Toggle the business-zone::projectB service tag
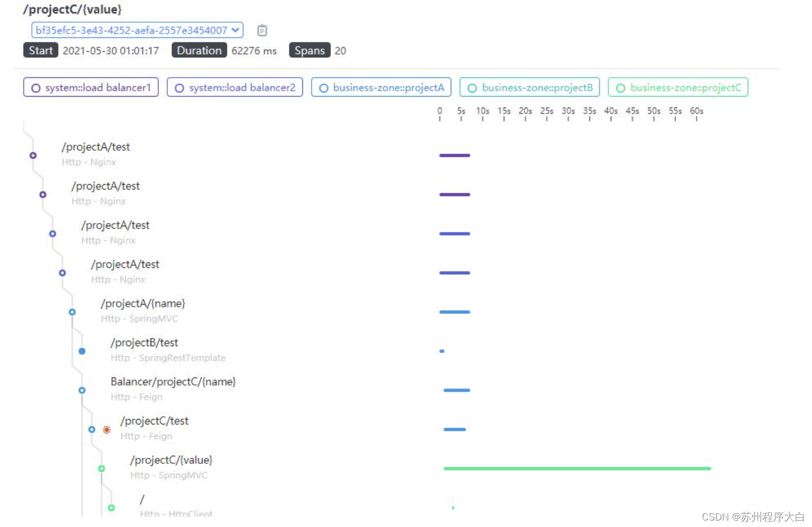The width and height of the screenshot is (812, 527). pyautogui.click(x=530, y=87)
